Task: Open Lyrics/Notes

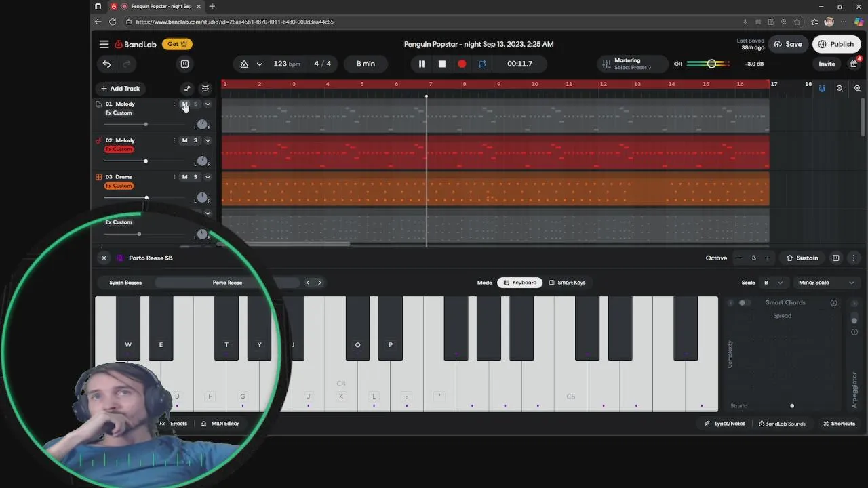Action: 725,424
